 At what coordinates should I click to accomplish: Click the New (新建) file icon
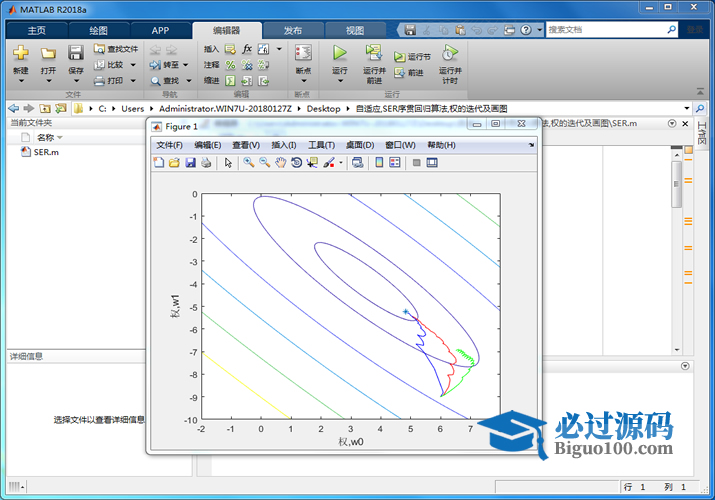(x=21, y=53)
